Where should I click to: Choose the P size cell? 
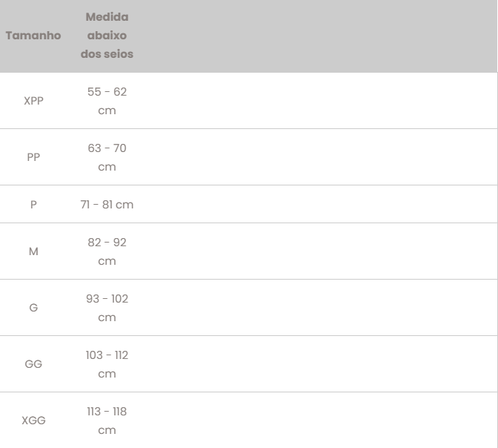click(x=33, y=204)
